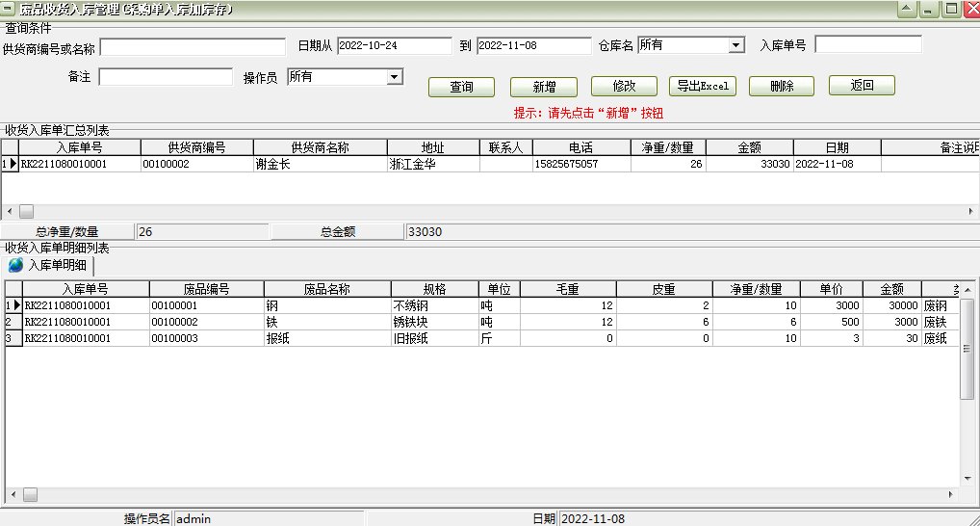
Task: Click detail table's down scroll arrow
Action: 967,479
